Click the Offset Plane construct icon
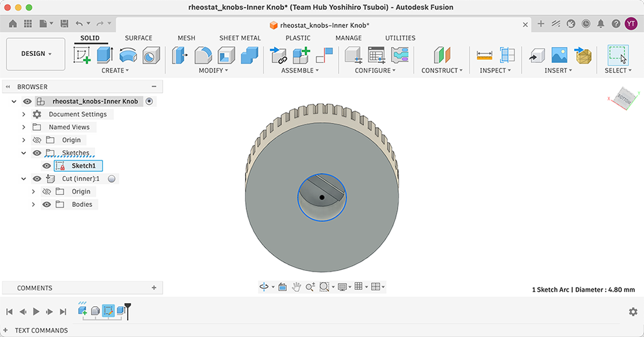This screenshot has height=337, width=644. 442,55
